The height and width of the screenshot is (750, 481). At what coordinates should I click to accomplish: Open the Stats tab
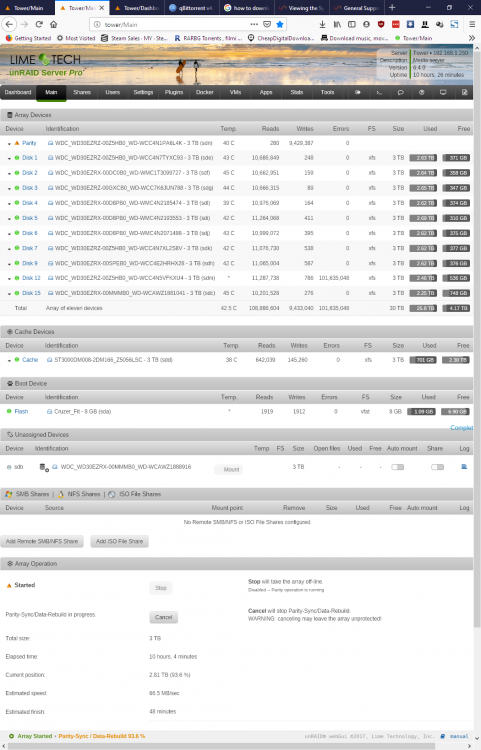tap(296, 92)
